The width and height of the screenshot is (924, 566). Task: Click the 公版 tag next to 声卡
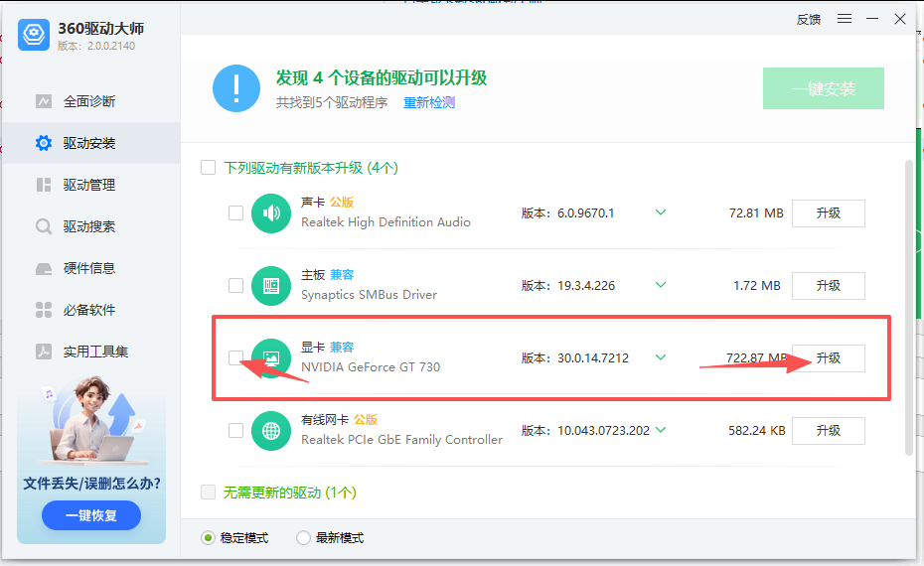(x=341, y=202)
